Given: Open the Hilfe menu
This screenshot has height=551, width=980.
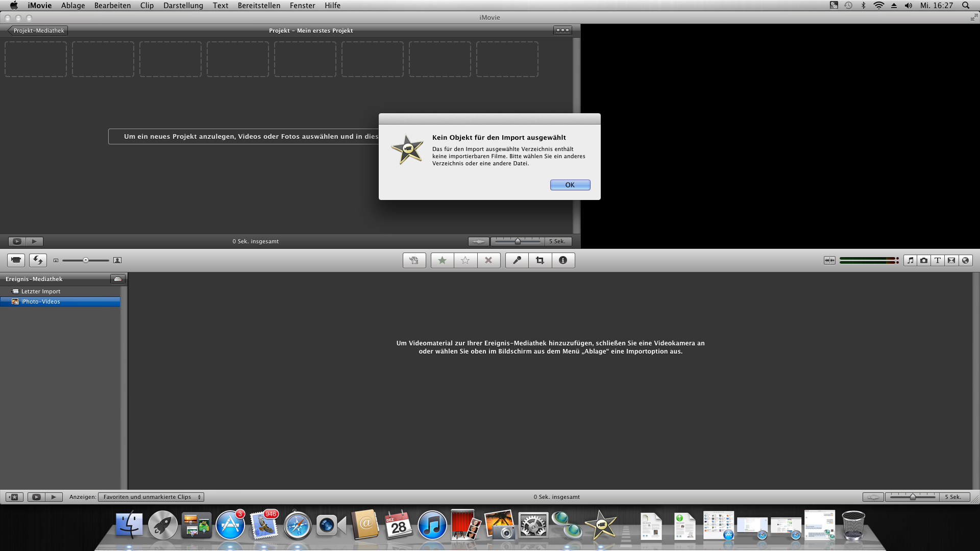Looking at the screenshot, I should click(332, 6).
